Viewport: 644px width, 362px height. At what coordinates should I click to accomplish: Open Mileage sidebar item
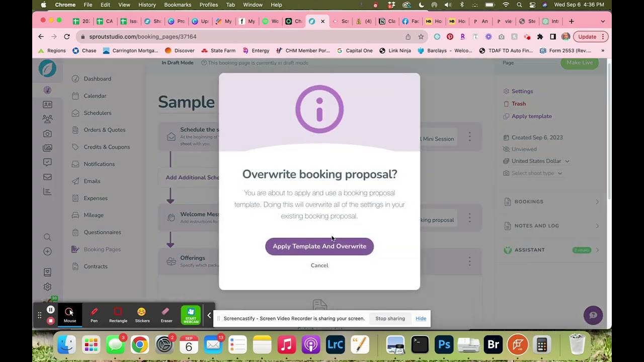94,215
